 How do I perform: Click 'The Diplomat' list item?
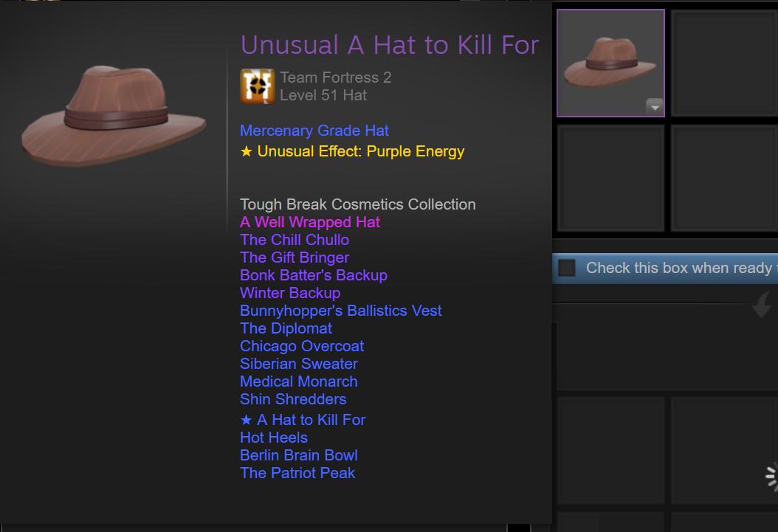pyautogui.click(x=286, y=328)
